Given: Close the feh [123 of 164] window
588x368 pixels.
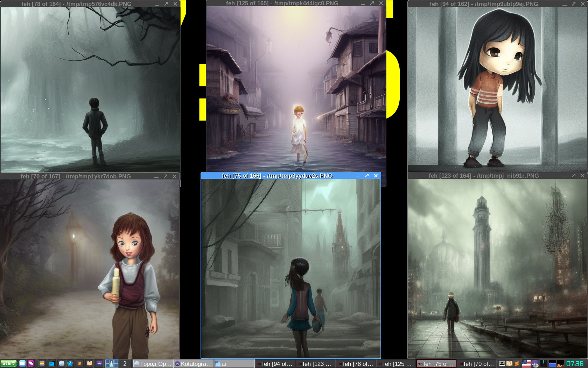Looking at the screenshot, I should 583,176.
